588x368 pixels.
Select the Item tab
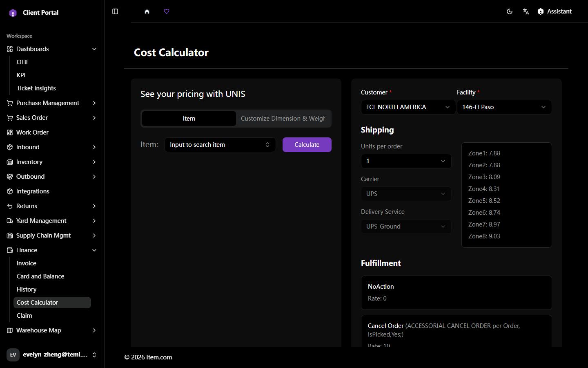coord(189,119)
